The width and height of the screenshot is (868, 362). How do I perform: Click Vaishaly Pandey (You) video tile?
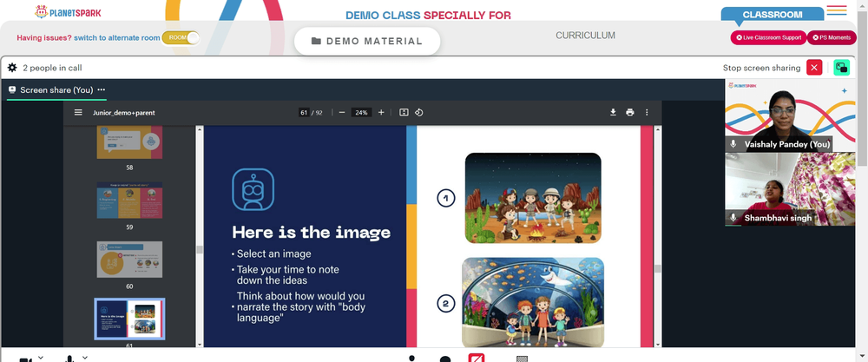(790, 115)
